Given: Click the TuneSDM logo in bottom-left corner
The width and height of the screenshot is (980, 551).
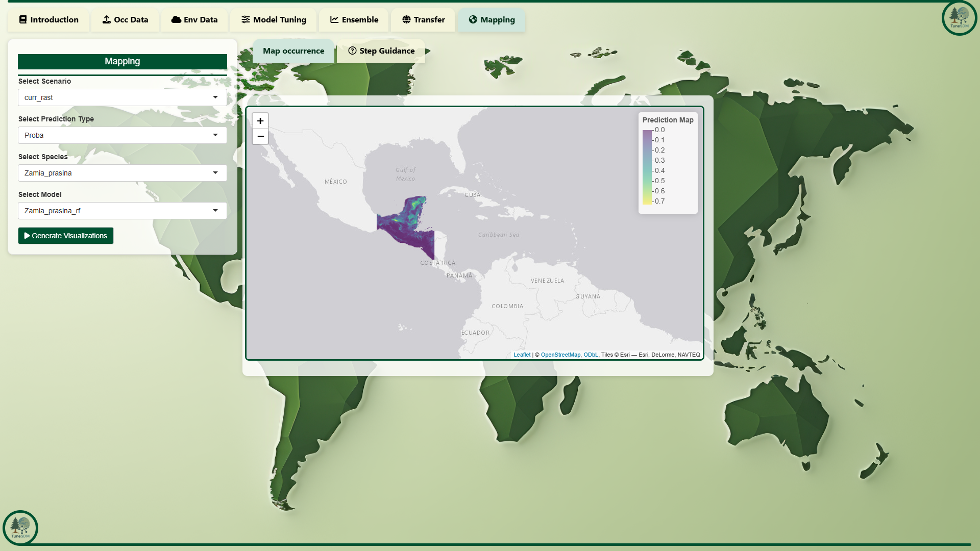Looking at the screenshot, I should pos(20,528).
